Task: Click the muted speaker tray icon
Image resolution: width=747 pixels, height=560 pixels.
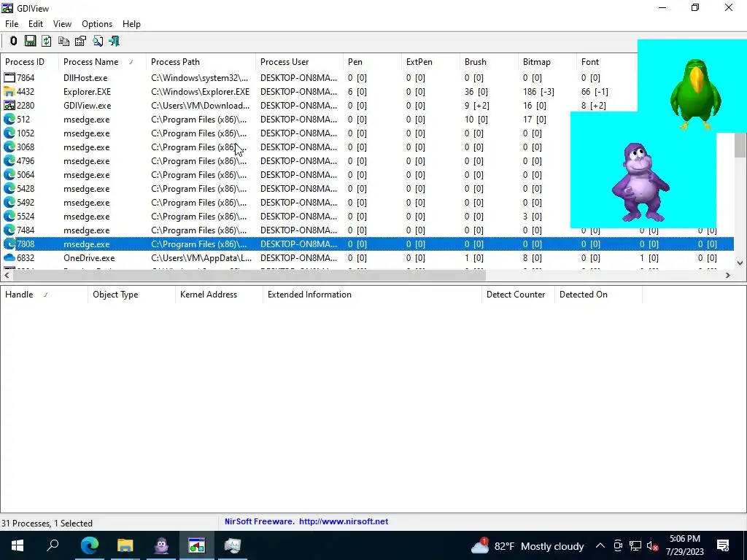Action: [653, 545]
